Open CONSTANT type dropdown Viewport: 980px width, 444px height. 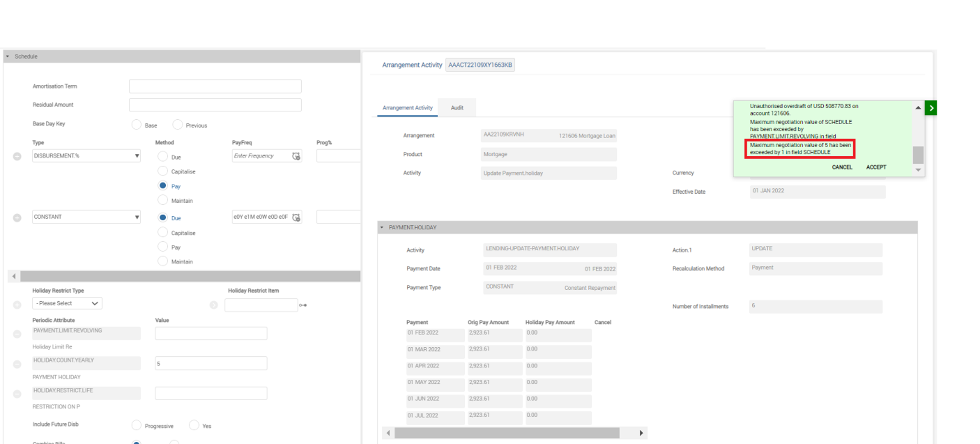86,217
